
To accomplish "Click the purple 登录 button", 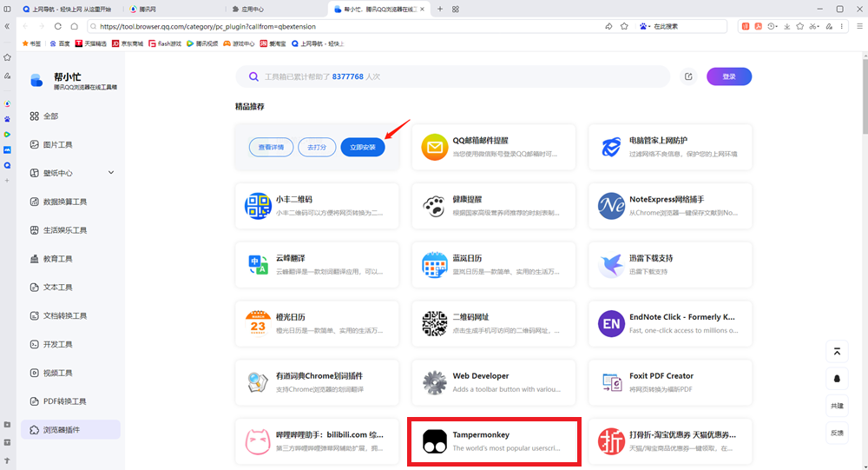I will point(728,76).
